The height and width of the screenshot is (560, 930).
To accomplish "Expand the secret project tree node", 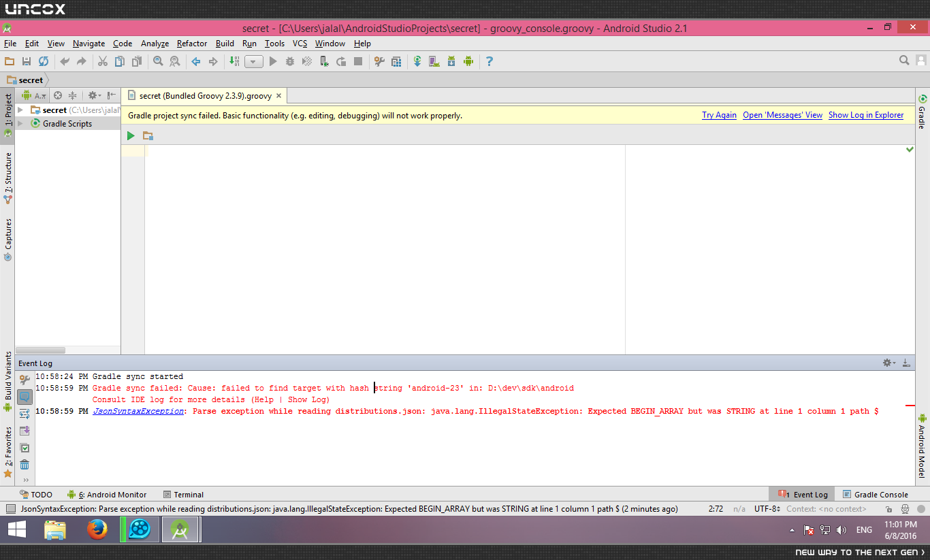I will pos(20,110).
